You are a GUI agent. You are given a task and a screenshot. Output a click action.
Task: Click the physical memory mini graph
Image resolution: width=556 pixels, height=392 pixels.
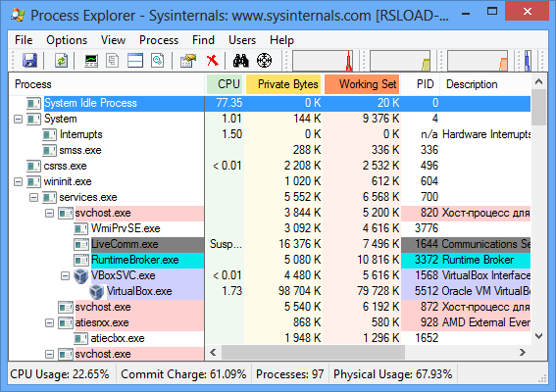point(478,61)
